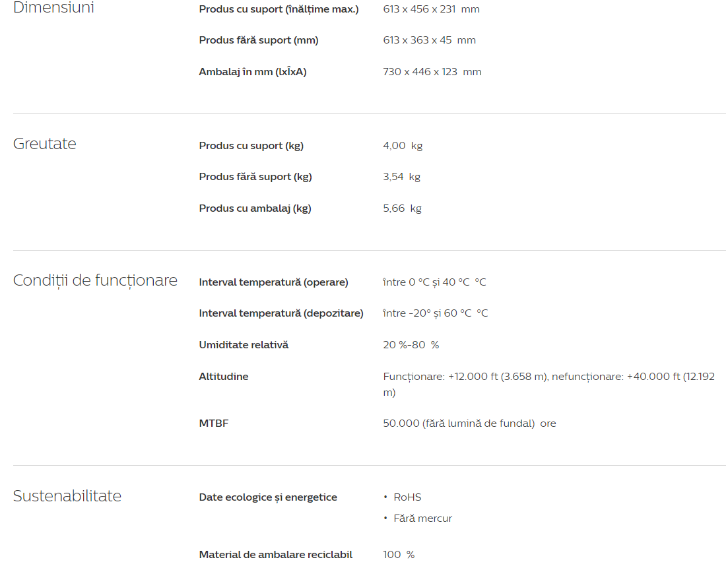Select the Produs cu suport (kg) label

pos(251,146)
